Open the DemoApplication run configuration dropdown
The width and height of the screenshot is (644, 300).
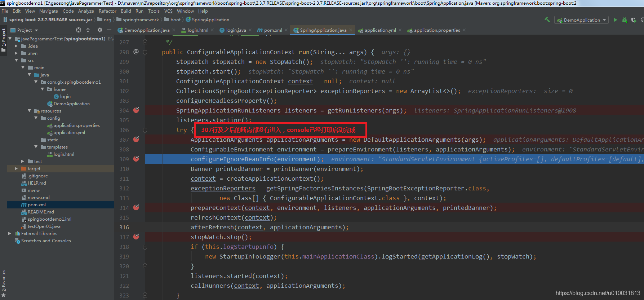click(581, 20)
